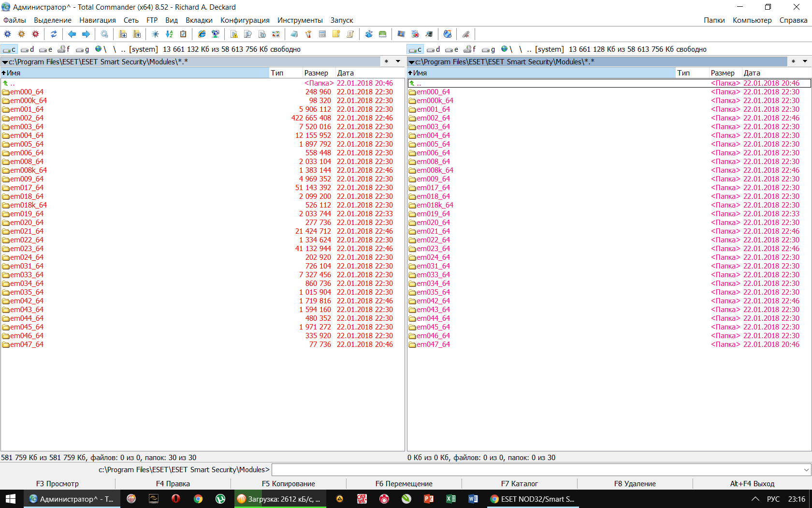
Task: Sort left panel by Имя column
Action: coord(135,73)
